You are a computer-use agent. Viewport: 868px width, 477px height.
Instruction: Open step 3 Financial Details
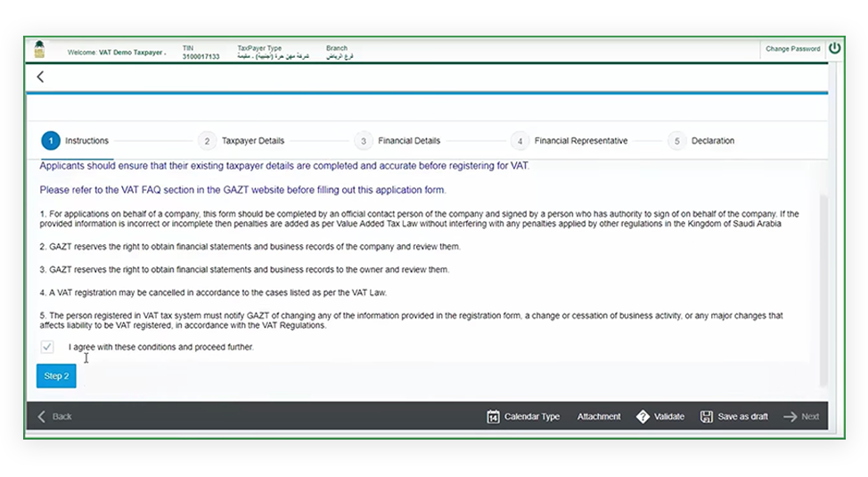coord(363,141)
